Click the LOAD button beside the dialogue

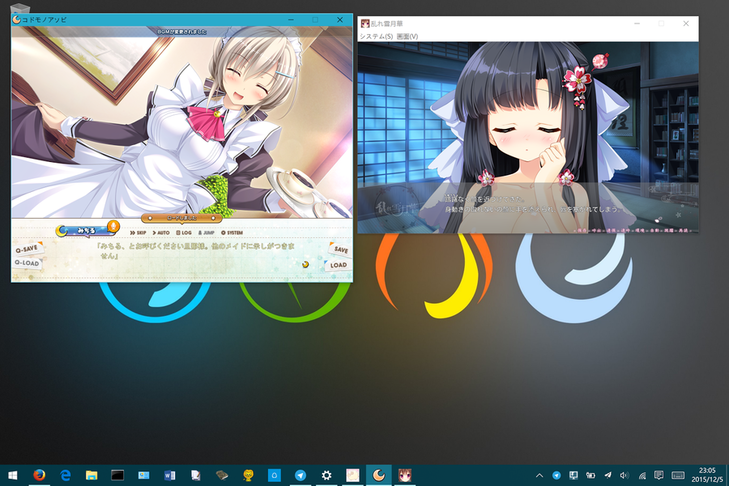[x=339, y=265]
